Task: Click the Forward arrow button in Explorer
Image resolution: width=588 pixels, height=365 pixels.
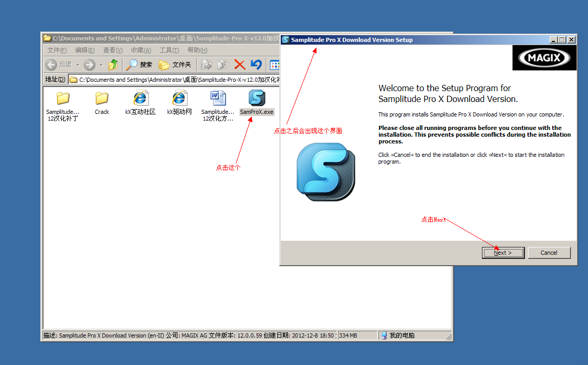Action: pos(89,65)
